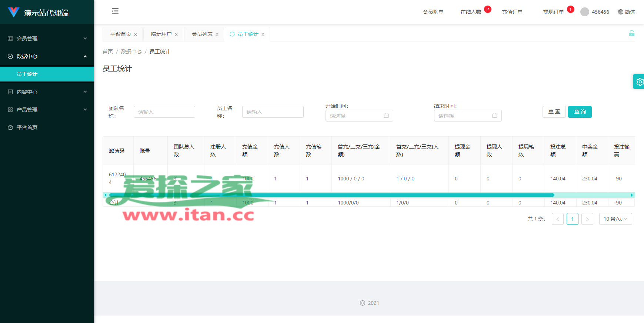
Task: Open the settings gear panel
Action: [x=639, y=81]
